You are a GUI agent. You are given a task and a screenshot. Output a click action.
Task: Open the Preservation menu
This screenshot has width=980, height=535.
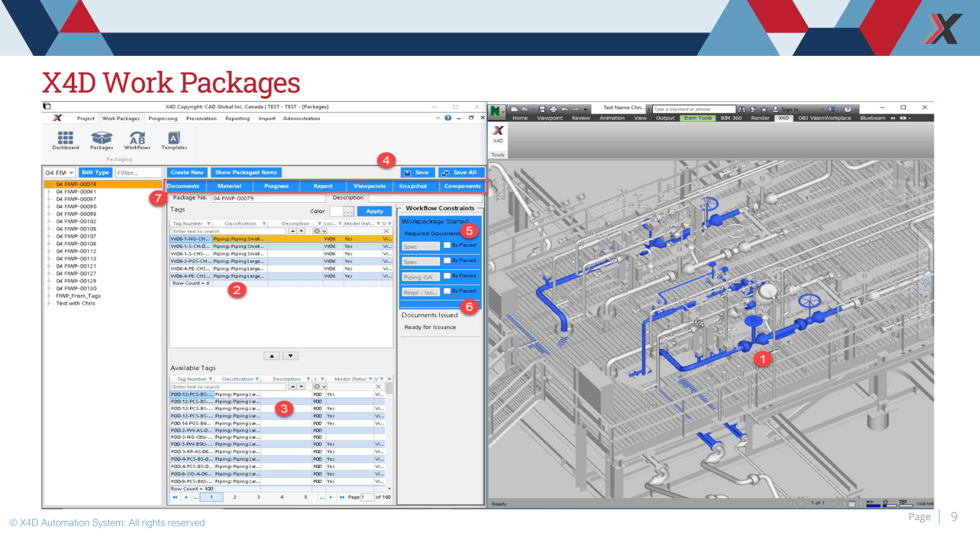point(201,118)
